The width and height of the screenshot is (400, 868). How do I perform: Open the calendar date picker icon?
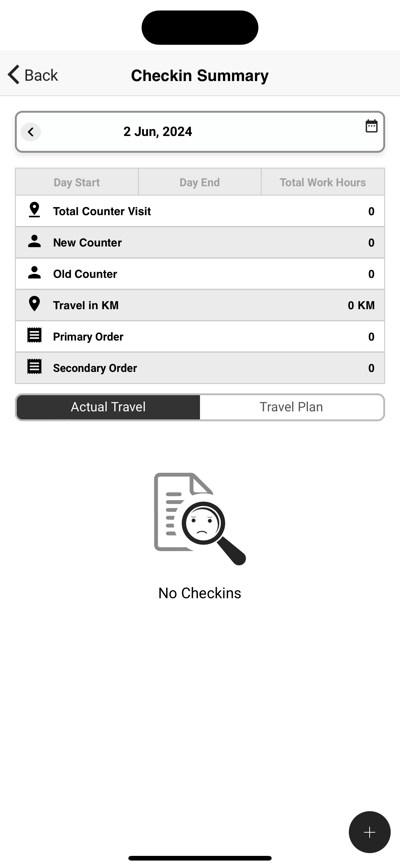371,126
